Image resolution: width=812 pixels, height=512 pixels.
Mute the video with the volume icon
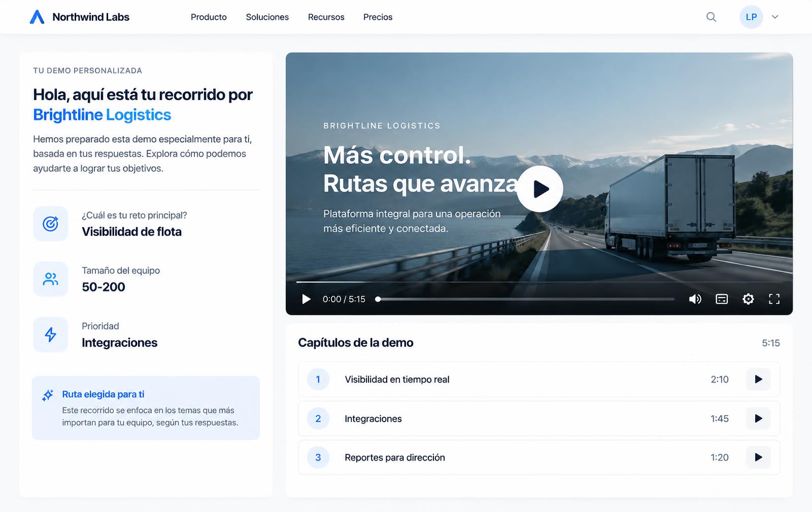pyautogui.click(x=695, y=299)
